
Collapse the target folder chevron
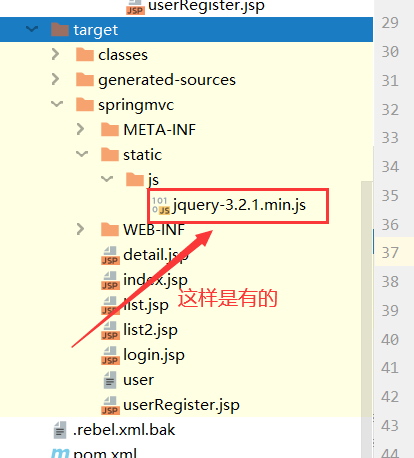[32, 29]
